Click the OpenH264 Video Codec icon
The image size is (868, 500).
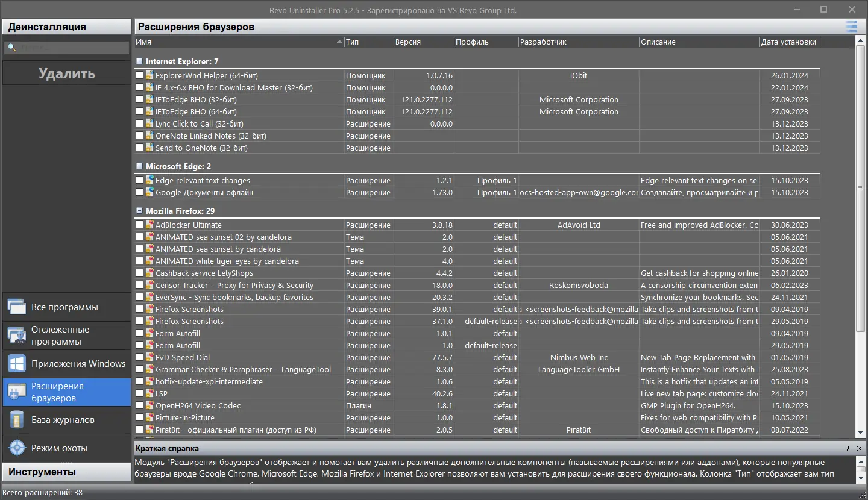(150, 405)
